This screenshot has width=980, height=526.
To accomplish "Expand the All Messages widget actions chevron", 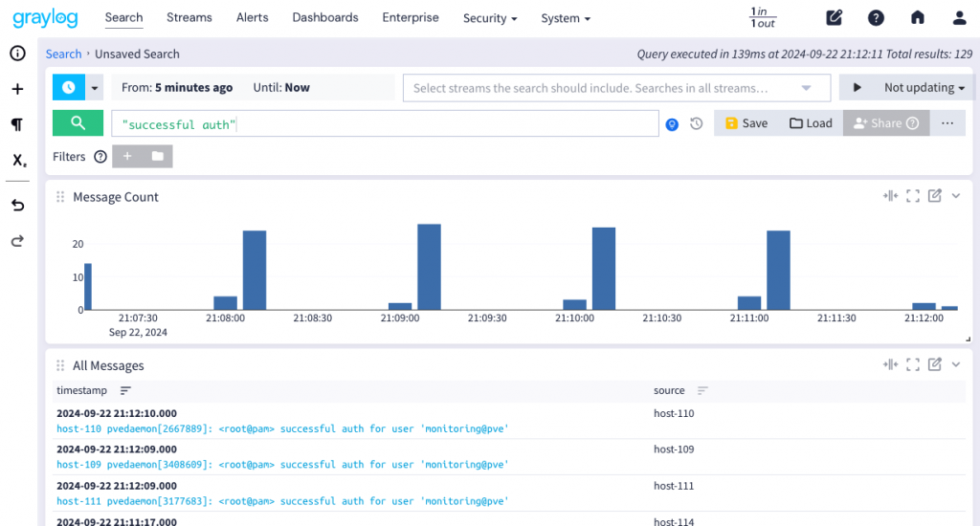I will tap(956, 364).
